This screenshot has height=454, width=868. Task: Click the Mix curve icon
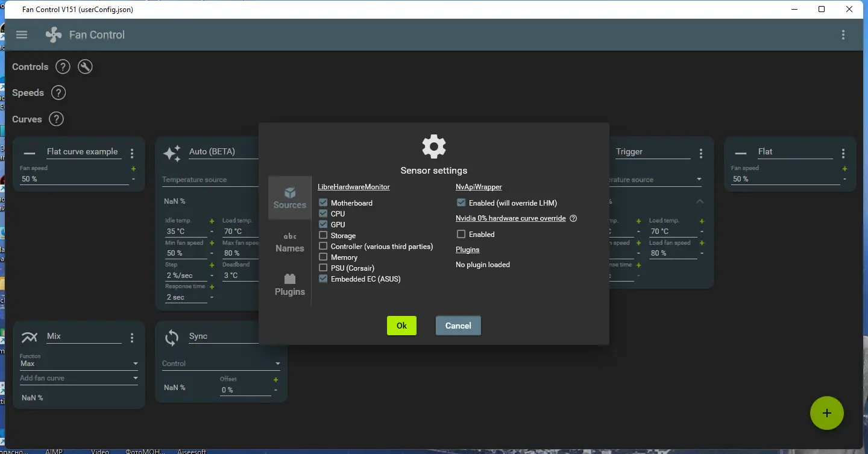click(29, 338)
